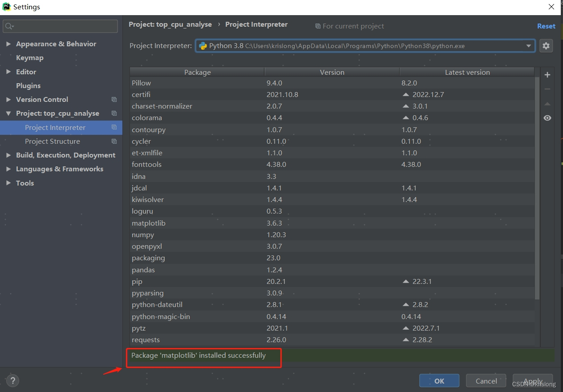Screen dimensions: 563x392
Task: Sort by the Latest version column header
Action: click(x=467, y=72)
